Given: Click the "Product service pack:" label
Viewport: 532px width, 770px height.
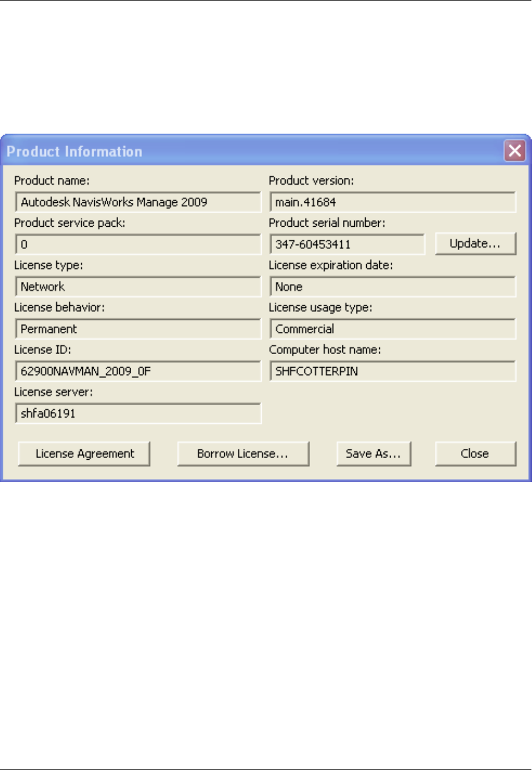Looking at the screenshot, I should (x=69, y=223).
